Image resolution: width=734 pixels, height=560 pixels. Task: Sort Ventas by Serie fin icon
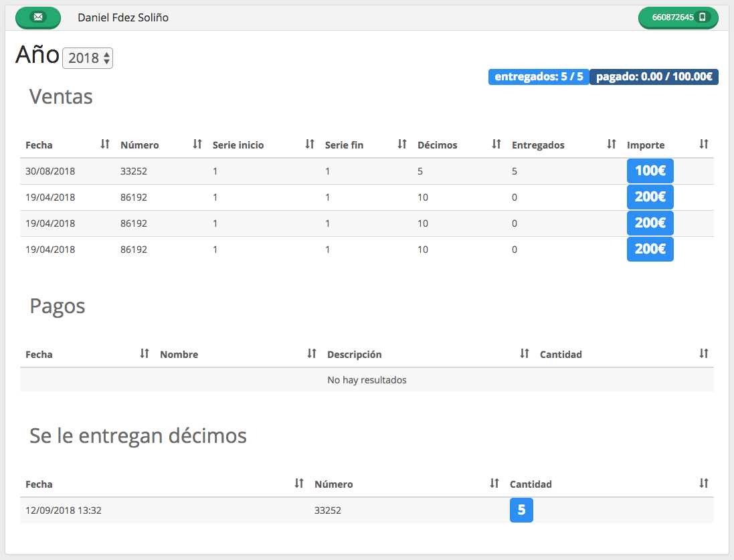(402, 144)
